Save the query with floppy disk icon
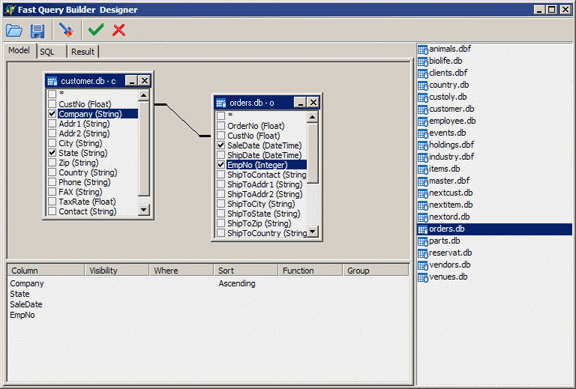The image size is (576, 389). pyautogui.click(x=37, y=31)
